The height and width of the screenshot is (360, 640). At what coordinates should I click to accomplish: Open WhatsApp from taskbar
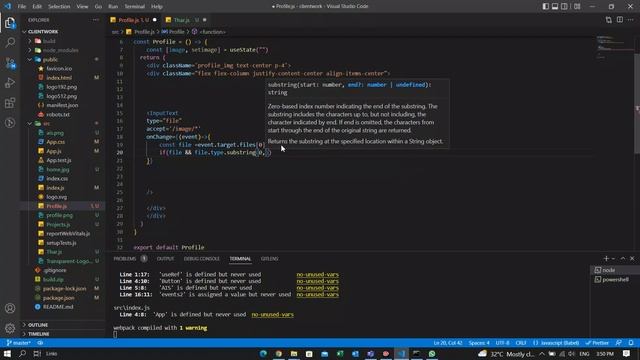432,354
